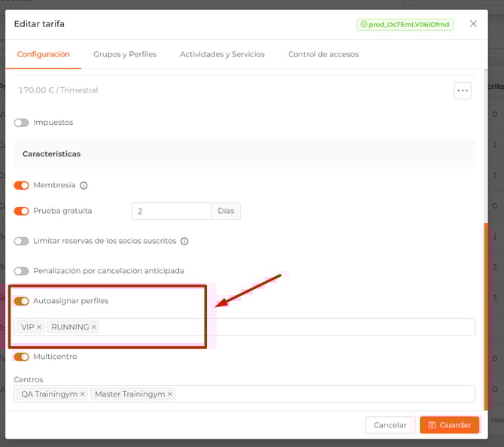This screenshot has width=504, height=447.
Task: Remove the RUNNING profile tag
Action: (94, 327)
